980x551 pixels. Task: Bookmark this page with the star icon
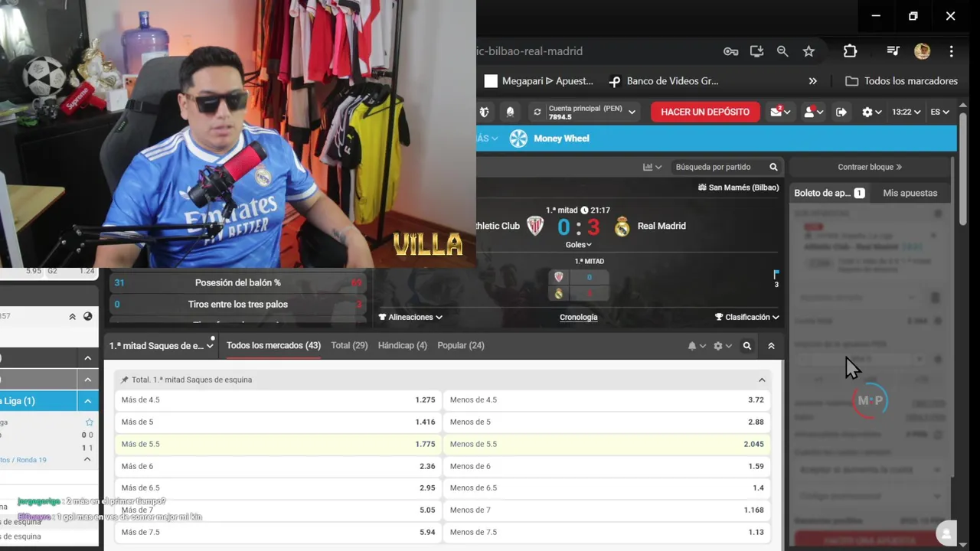tap(808, 51)
